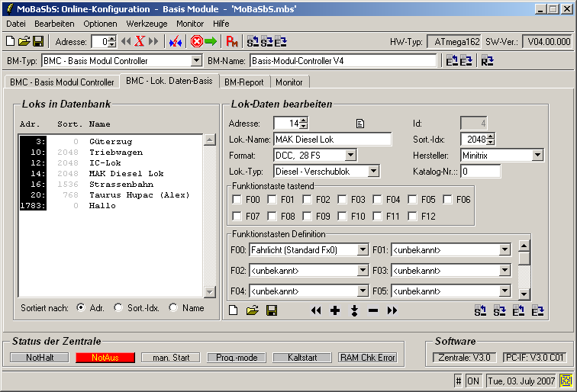
Task: Enable the F00 tastend checkbox
Action: tap(237, 200)
